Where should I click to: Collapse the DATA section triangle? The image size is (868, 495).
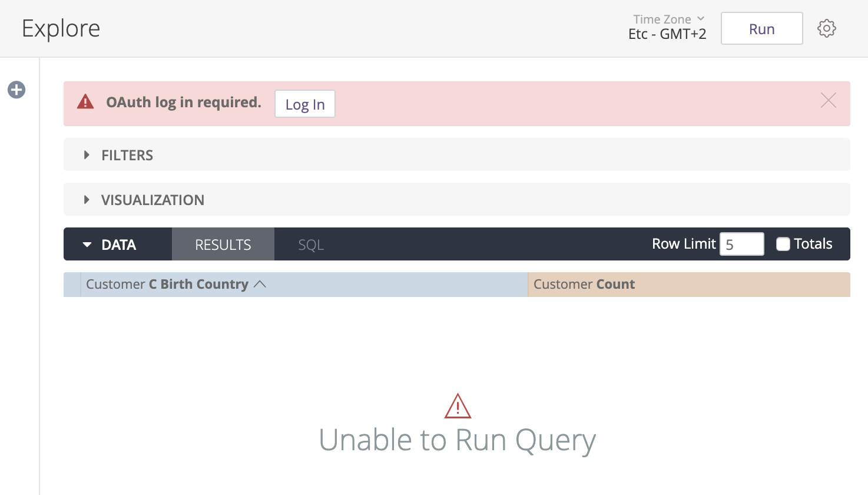pyautogui.click(x=87, y=244)
